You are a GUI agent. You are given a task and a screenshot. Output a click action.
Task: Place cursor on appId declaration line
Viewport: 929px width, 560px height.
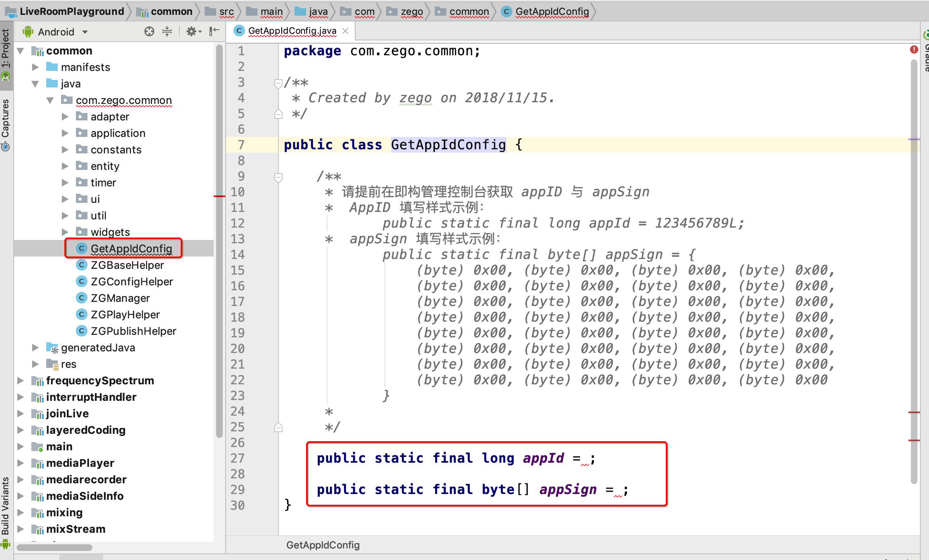[456, 458]
